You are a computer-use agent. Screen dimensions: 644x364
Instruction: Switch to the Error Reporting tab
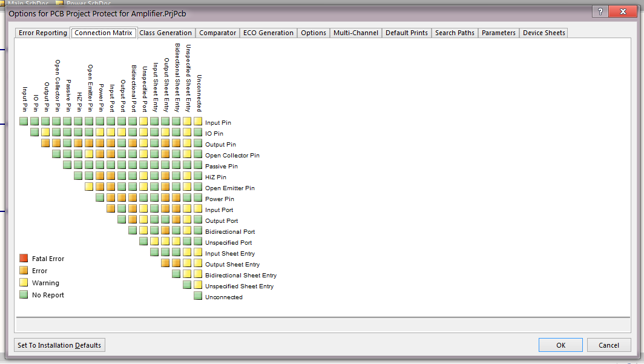click(x=43, y=33)
